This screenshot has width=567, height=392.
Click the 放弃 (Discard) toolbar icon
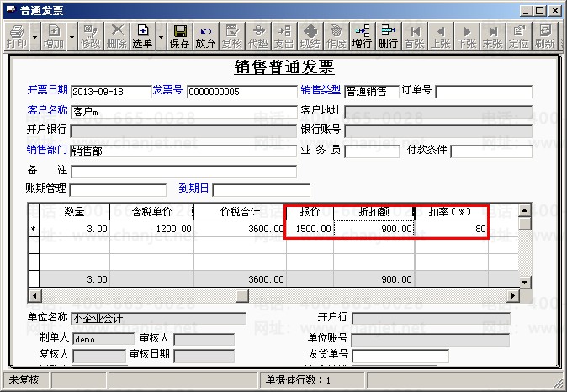click(205, 36)
